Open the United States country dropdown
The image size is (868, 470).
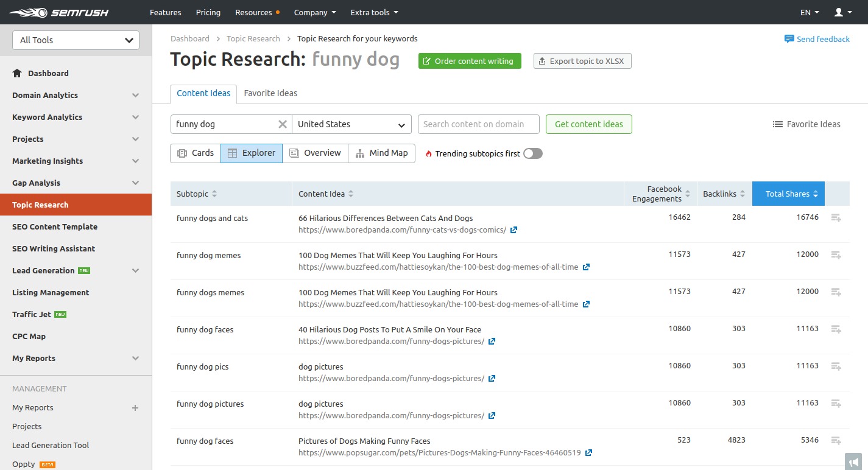[x=351, y=124]
